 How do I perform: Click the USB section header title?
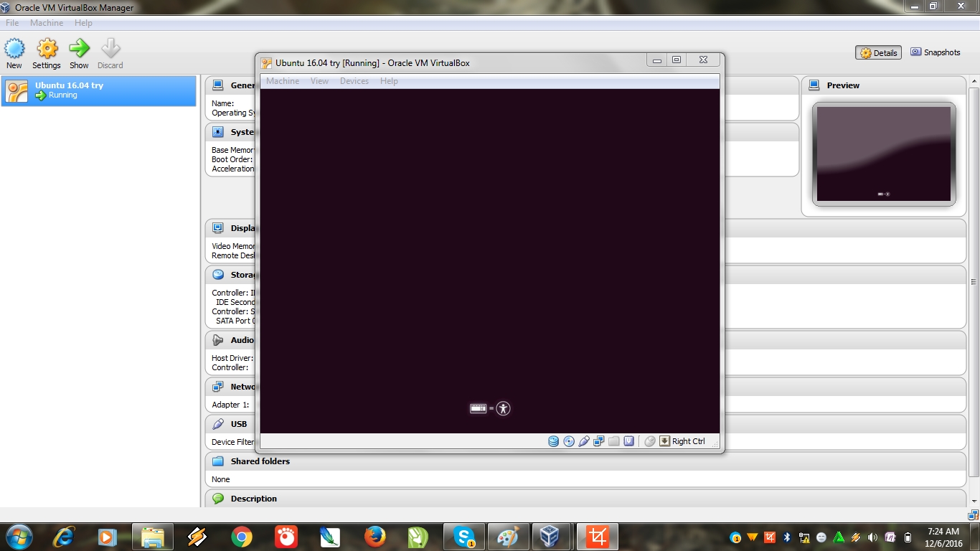click(239, 424)
